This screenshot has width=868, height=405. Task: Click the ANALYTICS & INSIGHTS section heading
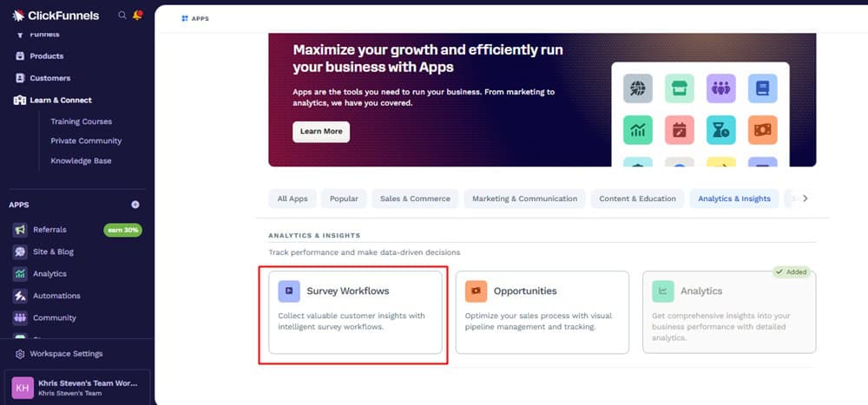point(314,236)
